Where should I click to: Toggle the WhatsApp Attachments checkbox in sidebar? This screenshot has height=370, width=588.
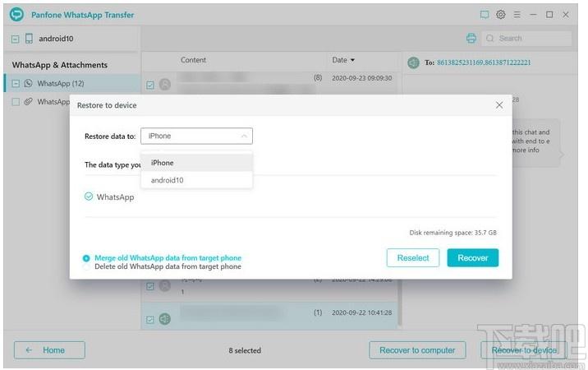tap(16, 102)
